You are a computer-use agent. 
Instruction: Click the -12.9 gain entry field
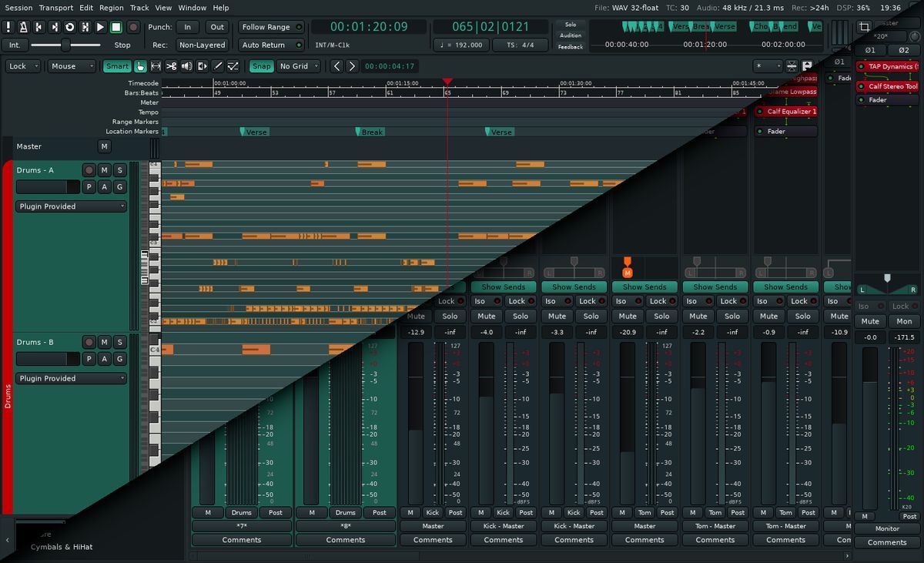click(x=416, y=332)
